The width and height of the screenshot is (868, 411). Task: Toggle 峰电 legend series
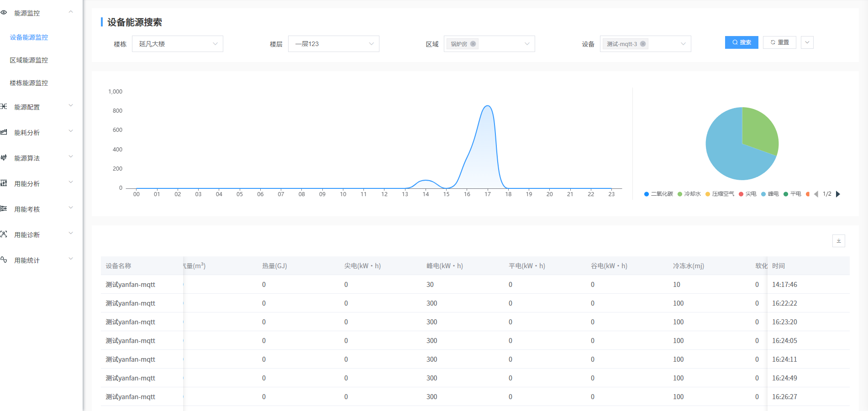coord(770,194)
